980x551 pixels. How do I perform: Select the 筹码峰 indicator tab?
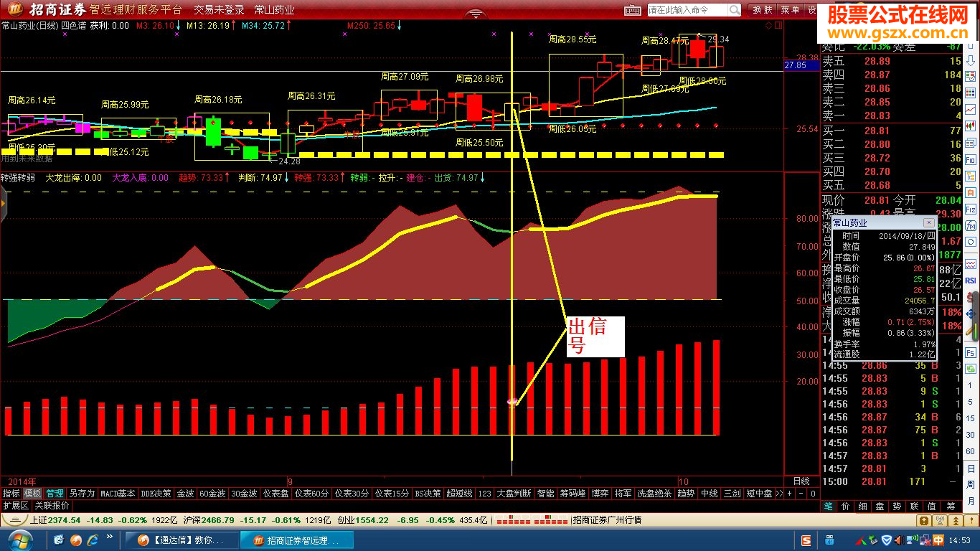point(573,494)
